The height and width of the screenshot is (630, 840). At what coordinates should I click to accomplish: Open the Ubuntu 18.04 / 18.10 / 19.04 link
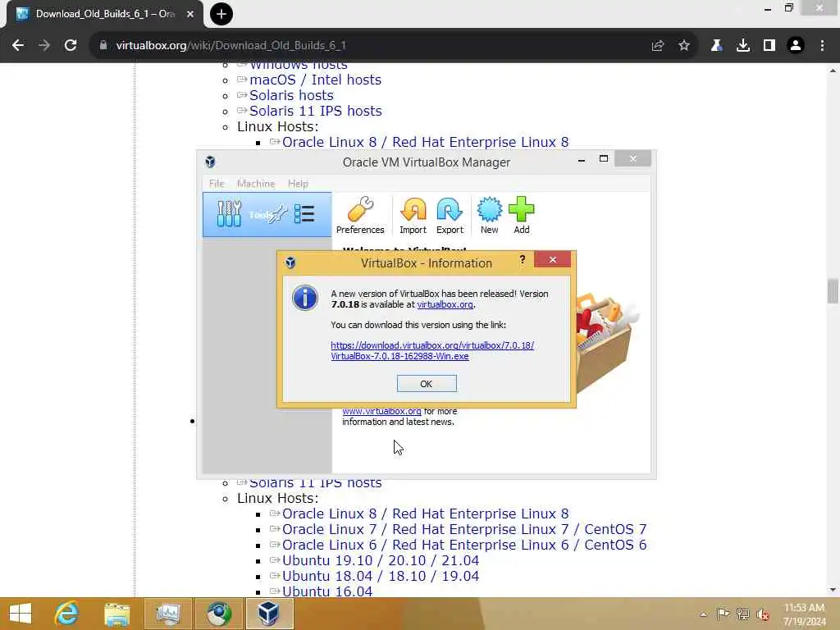pyautogui.click(x=381, y=576)
